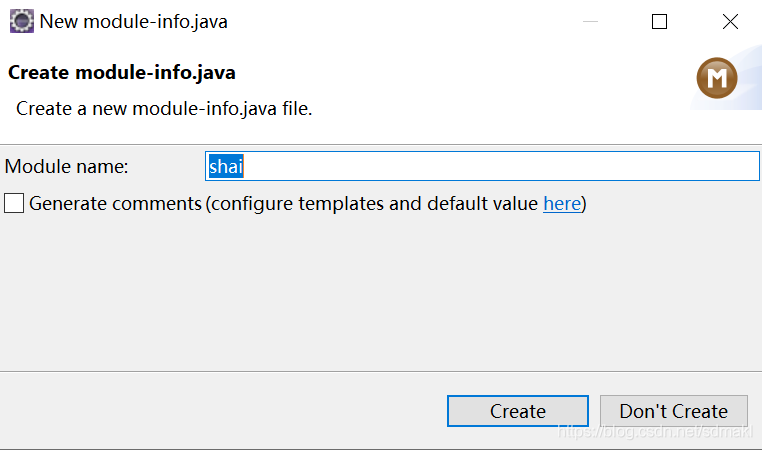The image size is (762, 450).
Task: Click the 'Module name:' label
Action: (x=67, y=167)
